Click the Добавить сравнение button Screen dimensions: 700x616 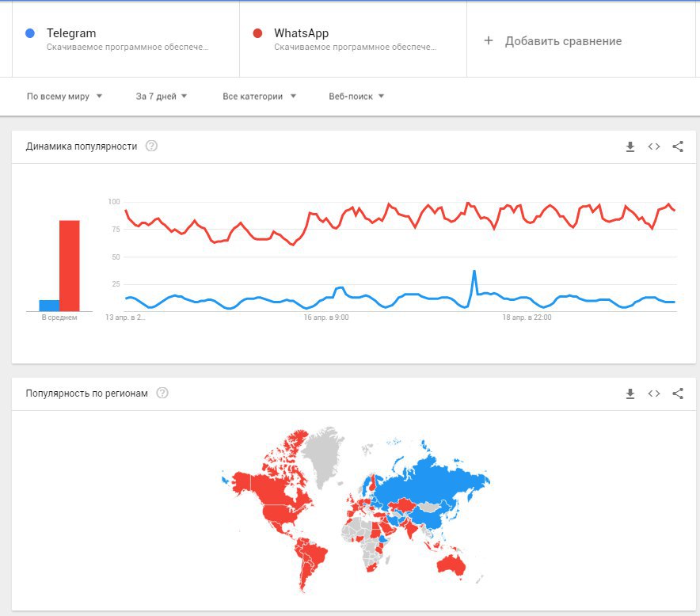pos(563,41)
